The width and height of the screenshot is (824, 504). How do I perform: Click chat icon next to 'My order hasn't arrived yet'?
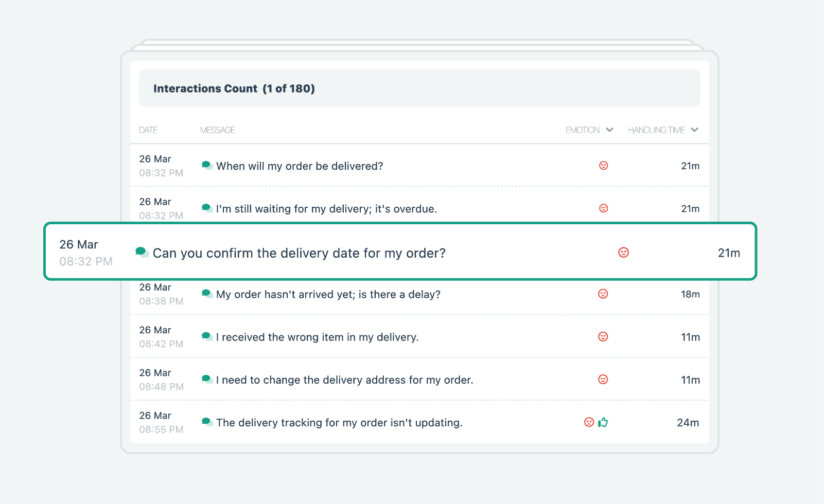[x=207, y=294]
